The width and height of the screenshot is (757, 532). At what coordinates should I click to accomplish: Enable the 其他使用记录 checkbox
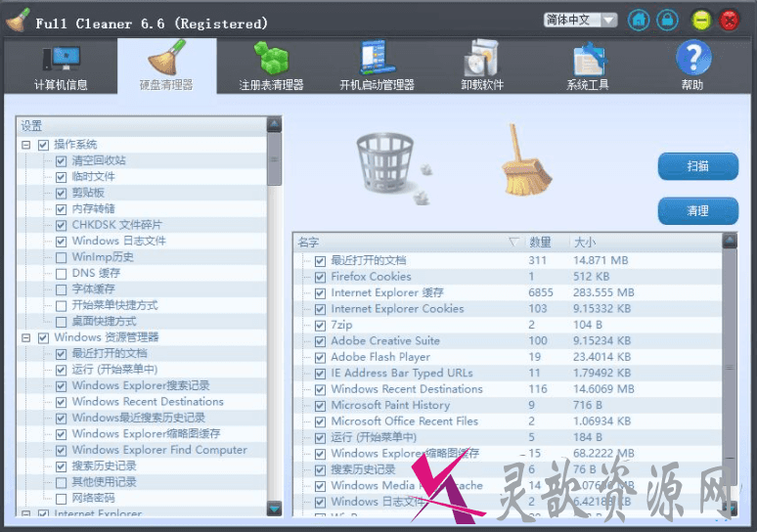[61, 482]
